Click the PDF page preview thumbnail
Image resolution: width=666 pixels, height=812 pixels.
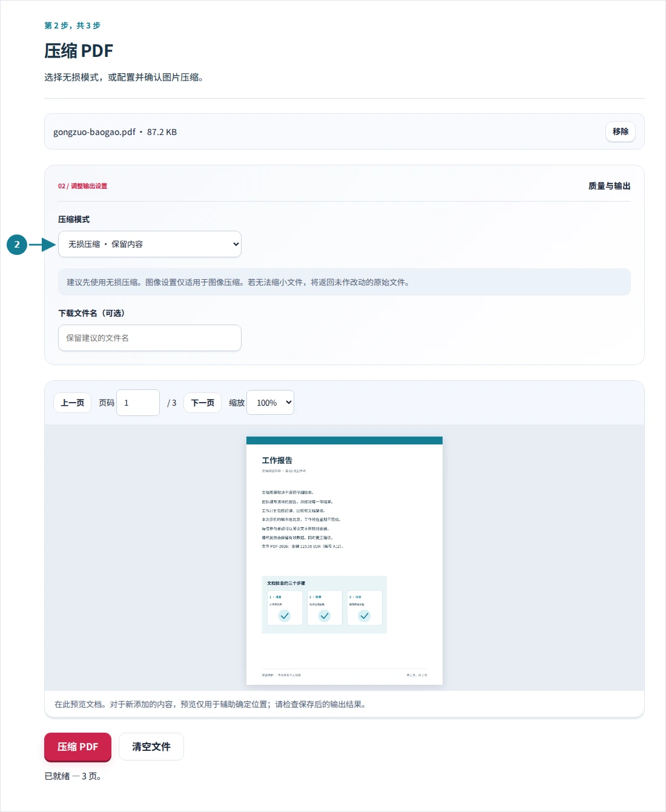pos(345,561)
